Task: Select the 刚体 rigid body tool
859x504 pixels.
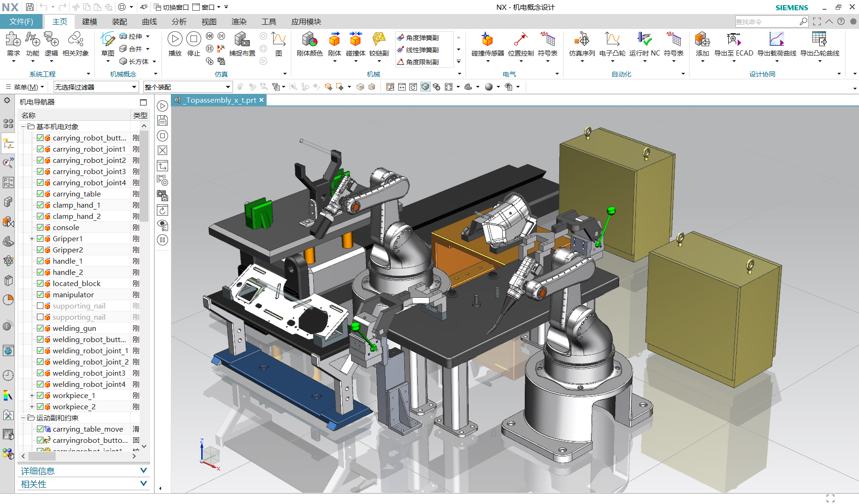Action: (x=334, y=39)
